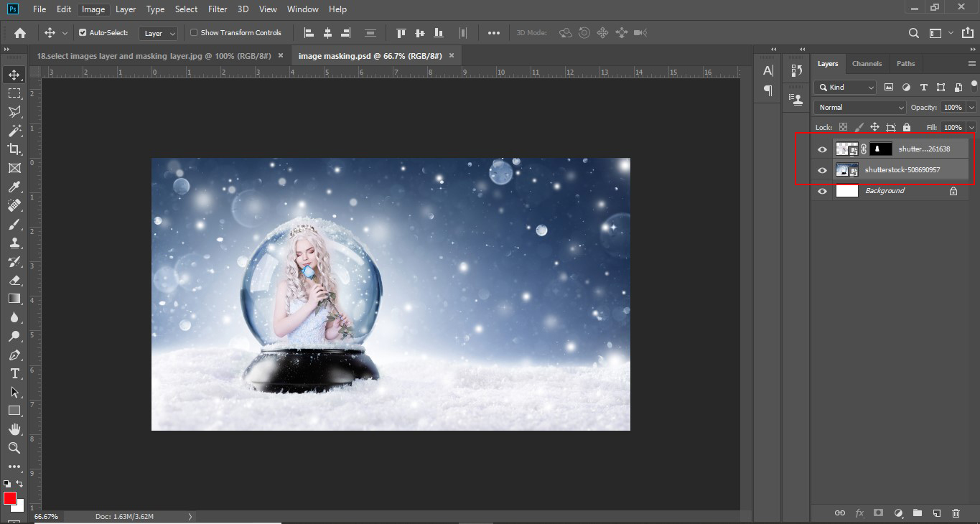Image resolution: width=980 pixels, height=524 pixels.
Task: Delete layer using trash icon
Action: pyautogui.click(x=956, y=513)
